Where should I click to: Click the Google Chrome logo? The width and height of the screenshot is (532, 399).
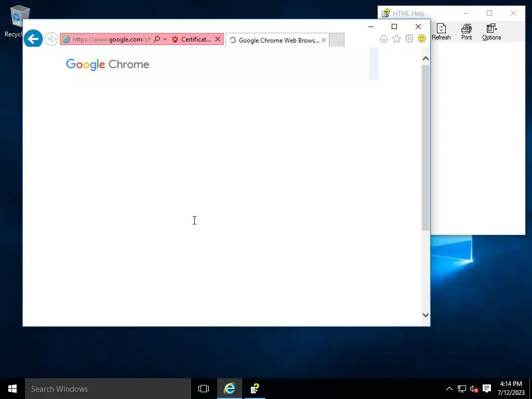click(x=108, y=64)
